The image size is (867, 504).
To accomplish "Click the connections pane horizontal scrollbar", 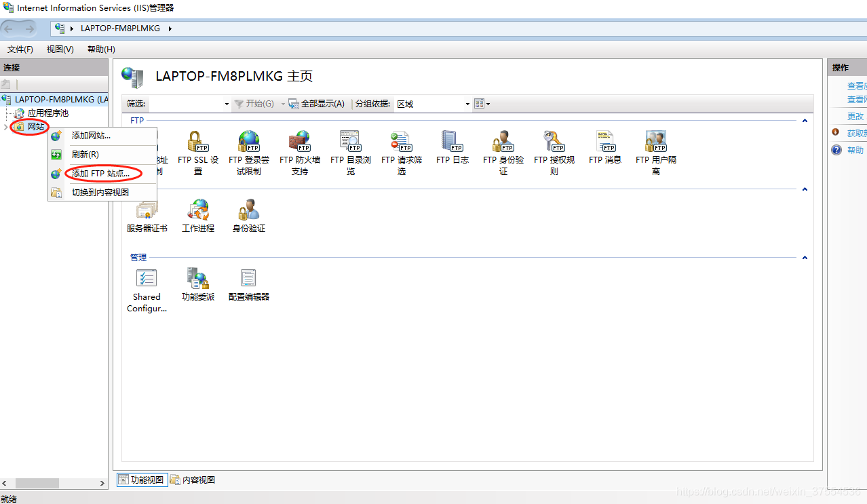I will [x=54, y=483].
